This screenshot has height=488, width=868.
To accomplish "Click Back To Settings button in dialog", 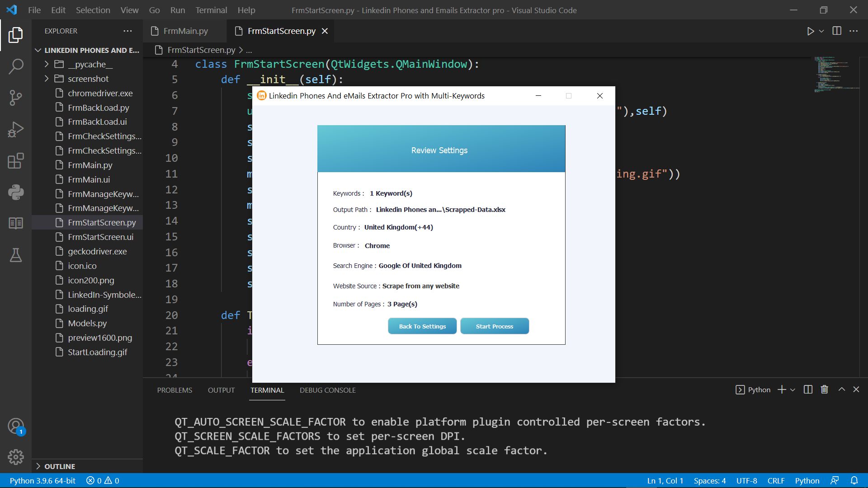I will 422,326.
